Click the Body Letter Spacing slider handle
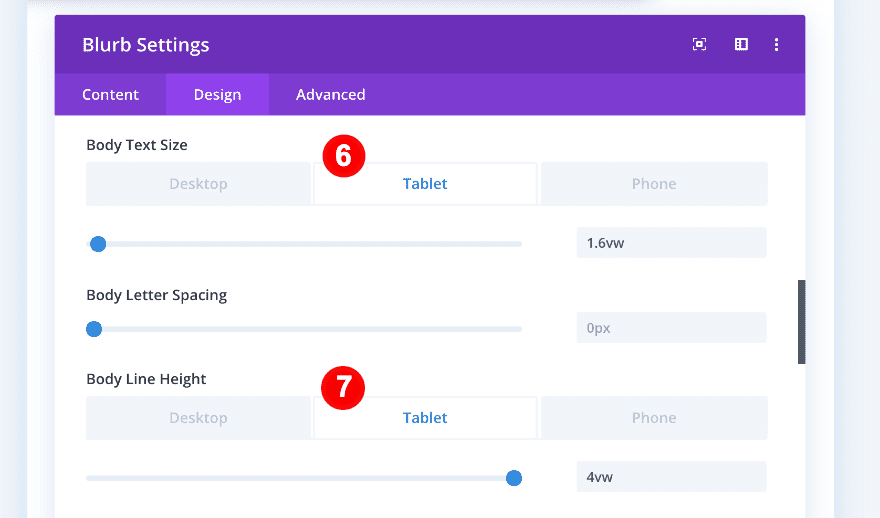 [x=94, y=329]
